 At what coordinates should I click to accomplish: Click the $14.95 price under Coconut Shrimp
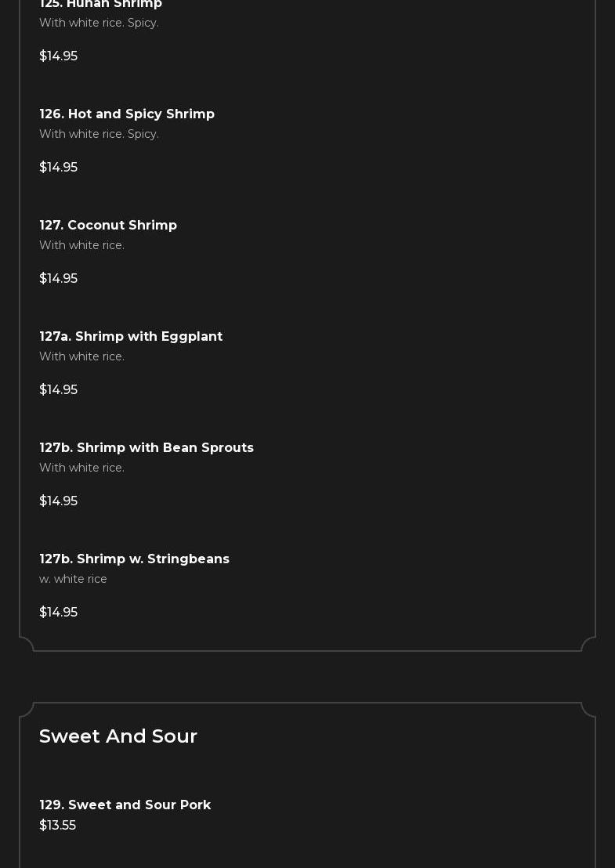pos(58,279)
